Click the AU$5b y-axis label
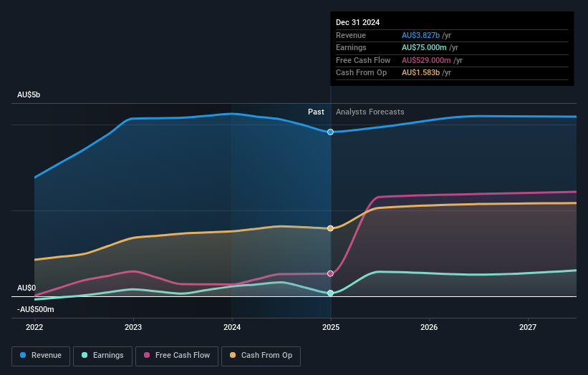 [x=29, y=94]
